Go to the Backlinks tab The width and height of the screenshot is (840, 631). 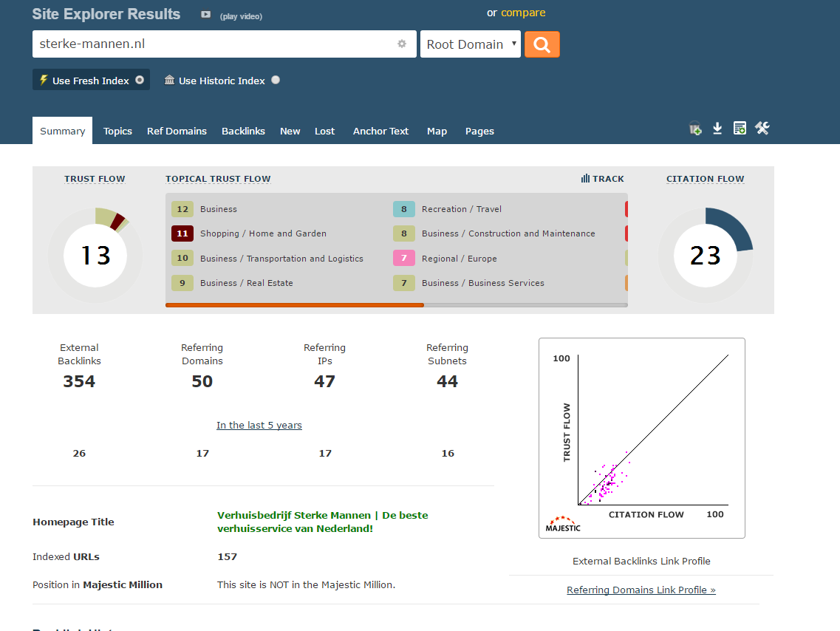click(x=243, y=131)
